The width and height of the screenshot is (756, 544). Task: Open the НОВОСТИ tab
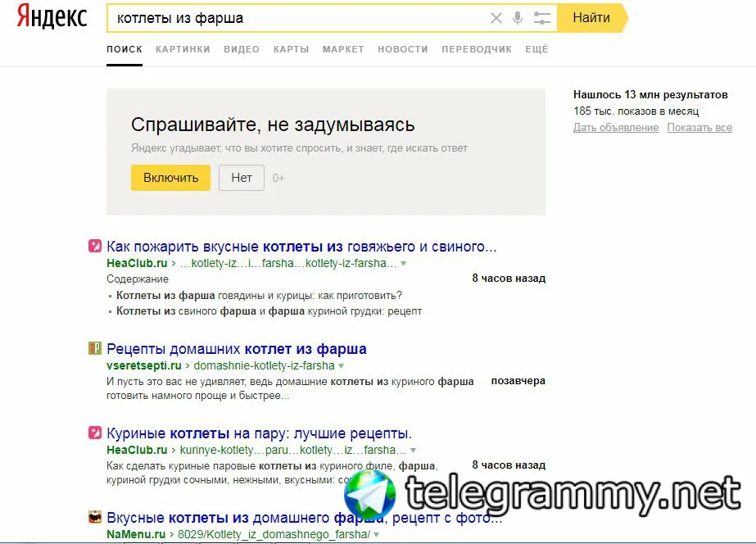point(403,49)
